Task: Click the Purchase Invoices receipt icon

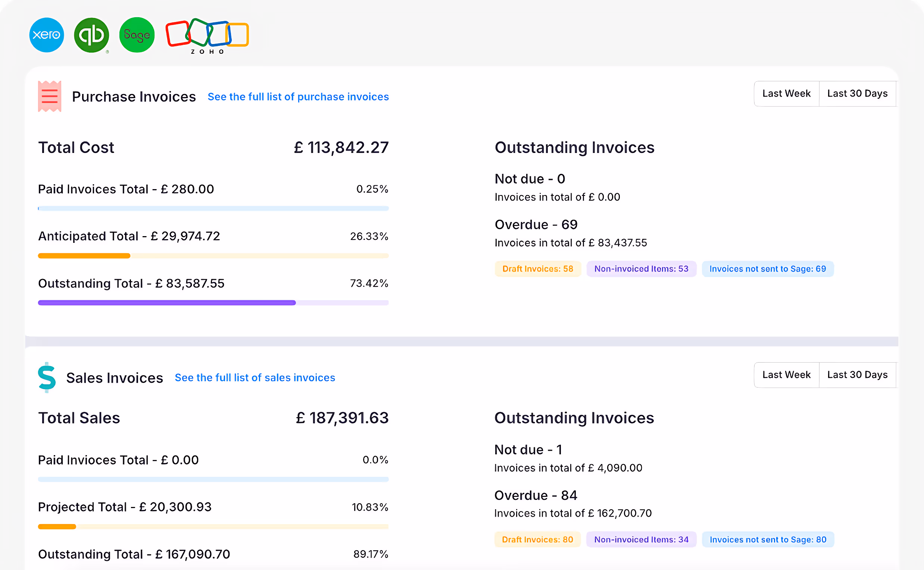Action: click(49, 96)
